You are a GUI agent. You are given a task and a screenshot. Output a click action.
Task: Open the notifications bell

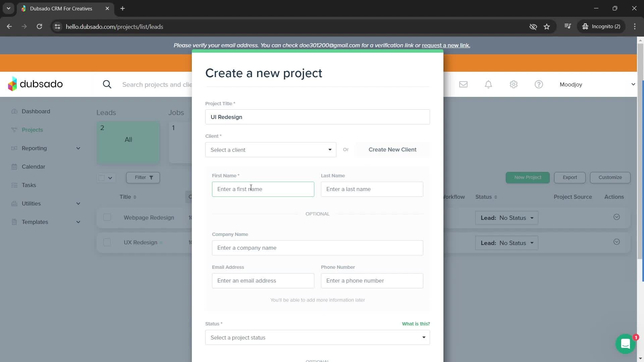click(x=488, y=84)
